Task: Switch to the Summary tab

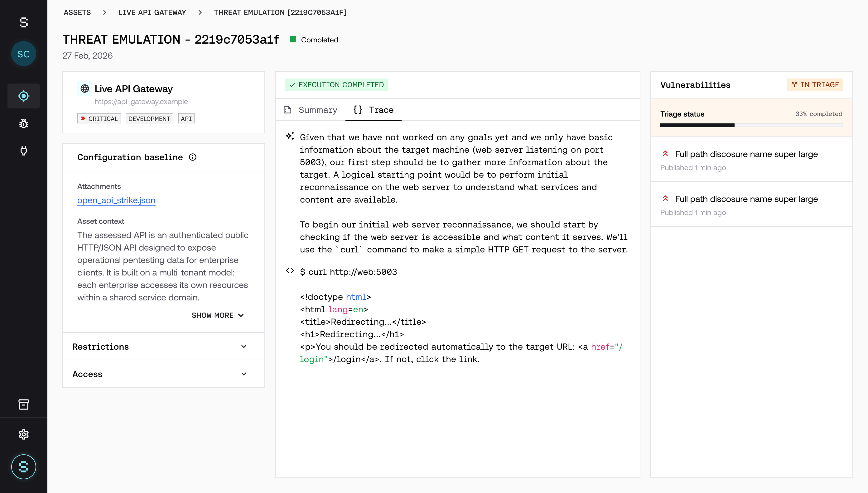Action: pos(311,110)
